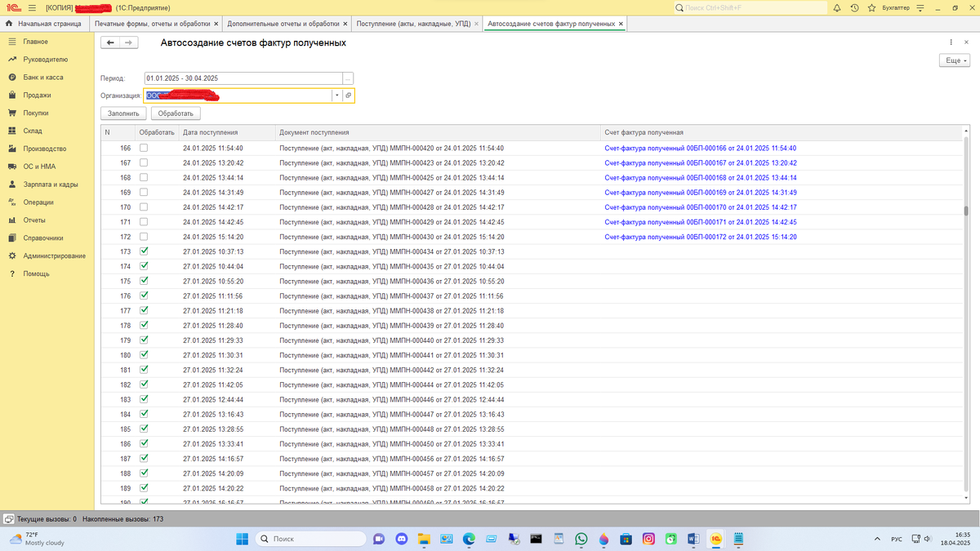Click the Обработать button
980x551 pixels.
tap(176, 113)
